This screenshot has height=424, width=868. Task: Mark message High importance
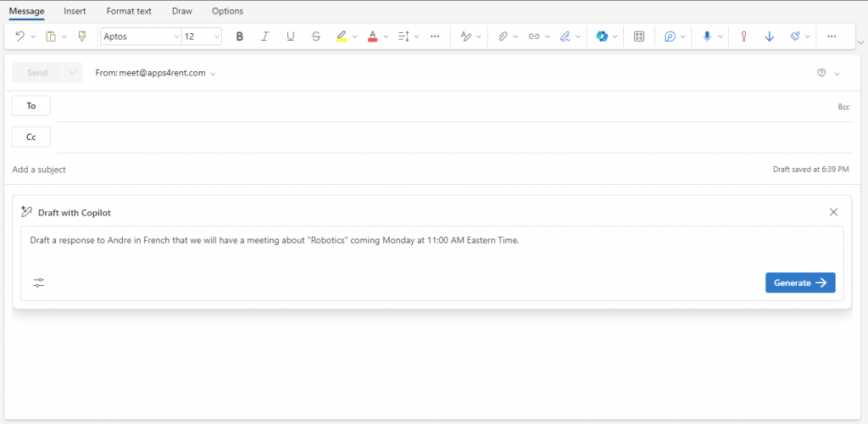tap(744, 36)
